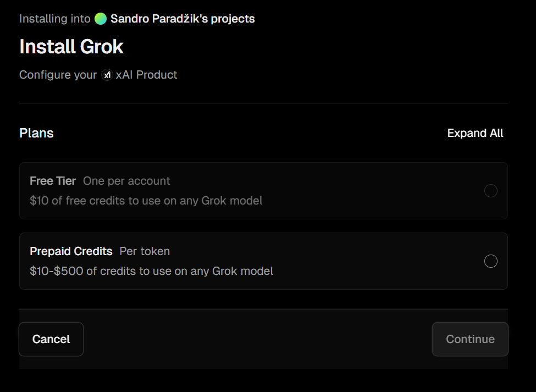Click the xAI logo icon

(x=107, y=75)
